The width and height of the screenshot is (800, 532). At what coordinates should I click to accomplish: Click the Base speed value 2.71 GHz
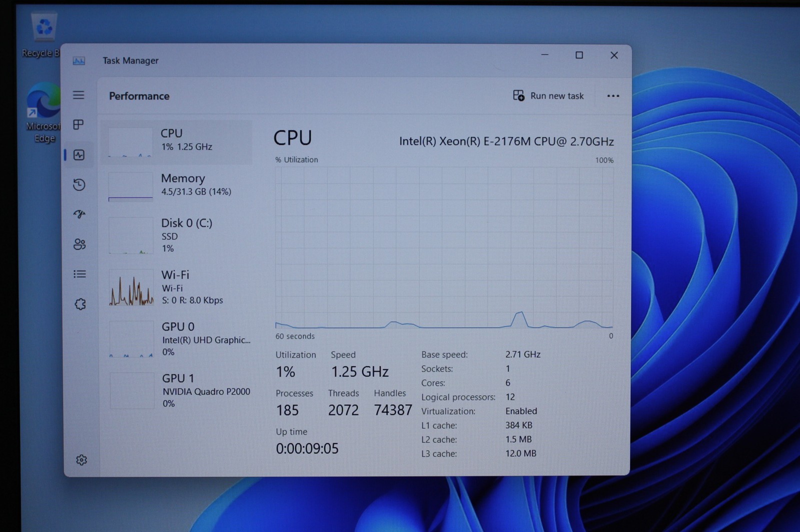(523, 354)
